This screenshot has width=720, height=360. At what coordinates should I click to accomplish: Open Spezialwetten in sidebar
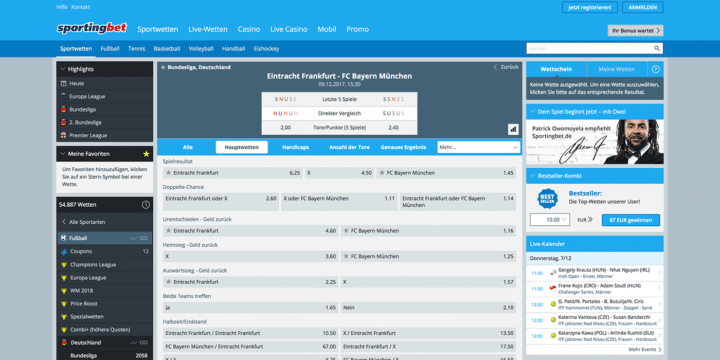pyautogui.click(x=87, y=317)
